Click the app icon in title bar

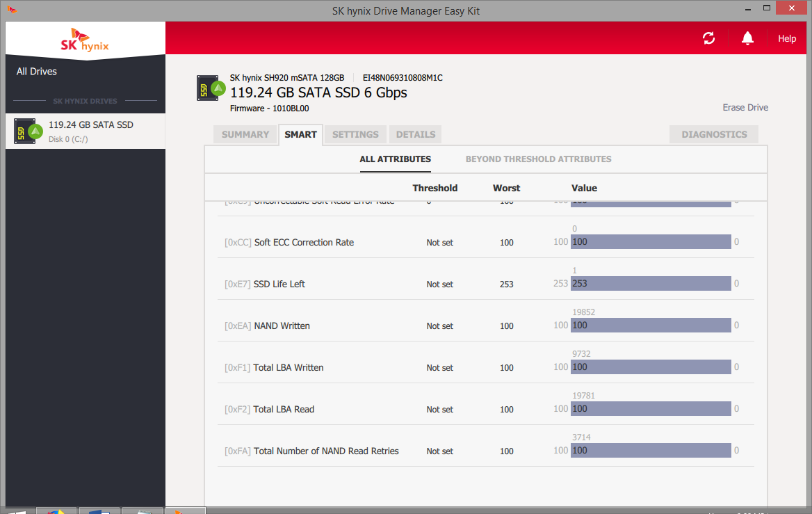[x=12, y=9]
